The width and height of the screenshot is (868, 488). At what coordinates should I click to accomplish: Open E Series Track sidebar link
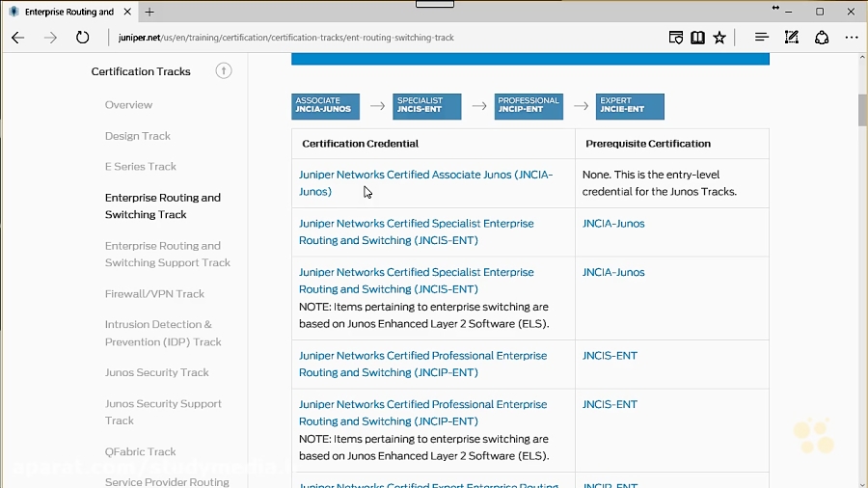[141, 167]
